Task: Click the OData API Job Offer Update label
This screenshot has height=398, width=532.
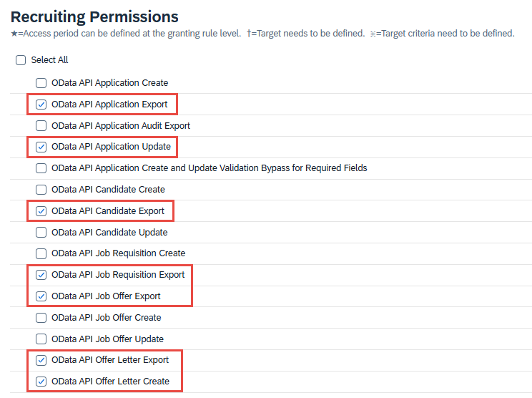Action: point(107,339)
